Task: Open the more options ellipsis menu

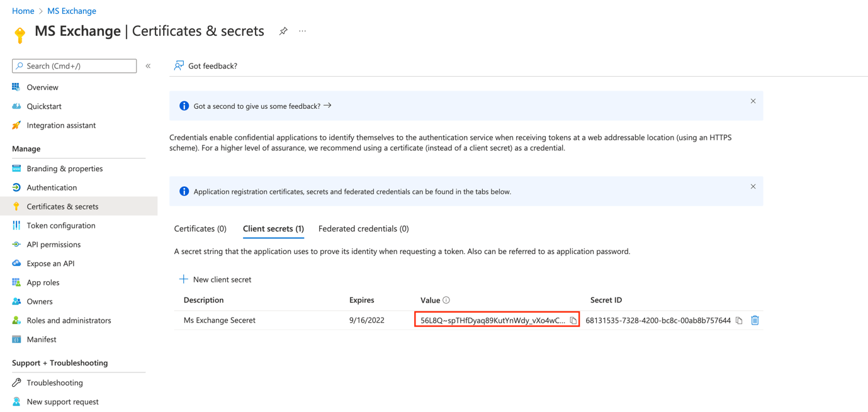Action: pos(303,31)
